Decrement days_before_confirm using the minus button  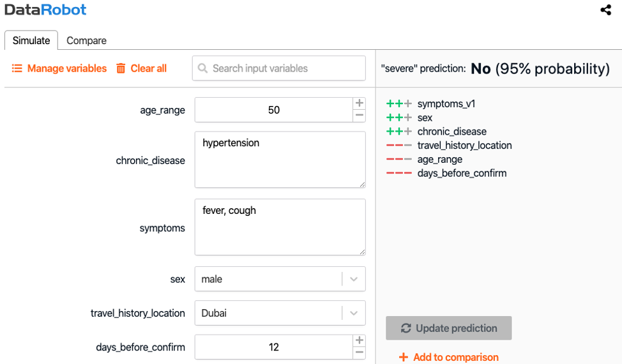point(359,353)
